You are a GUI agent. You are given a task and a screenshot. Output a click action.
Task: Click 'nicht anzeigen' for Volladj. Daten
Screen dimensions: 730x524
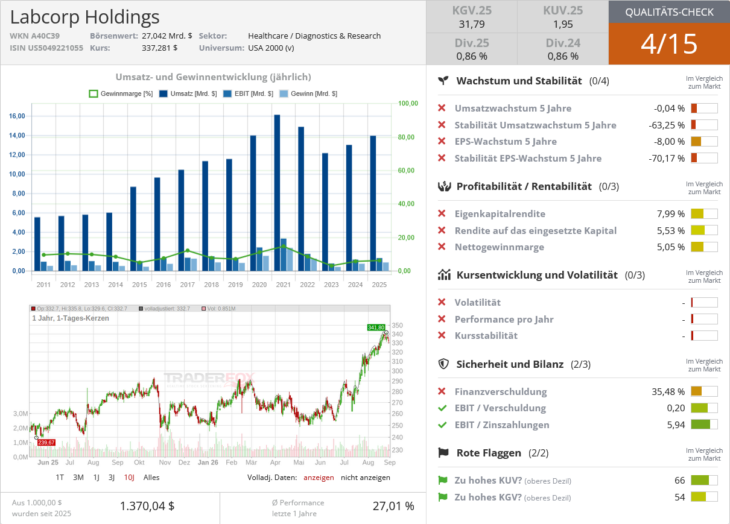coord(365,477)
